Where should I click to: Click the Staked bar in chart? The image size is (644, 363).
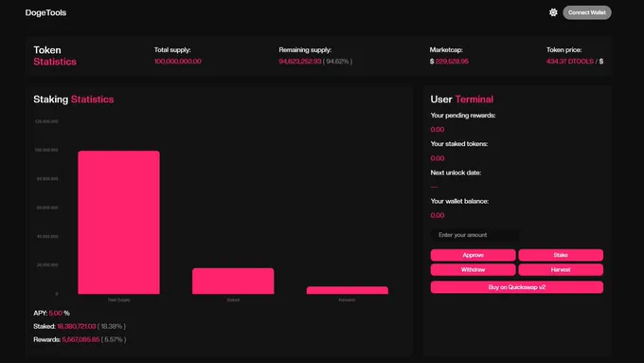tap(233, 281)
